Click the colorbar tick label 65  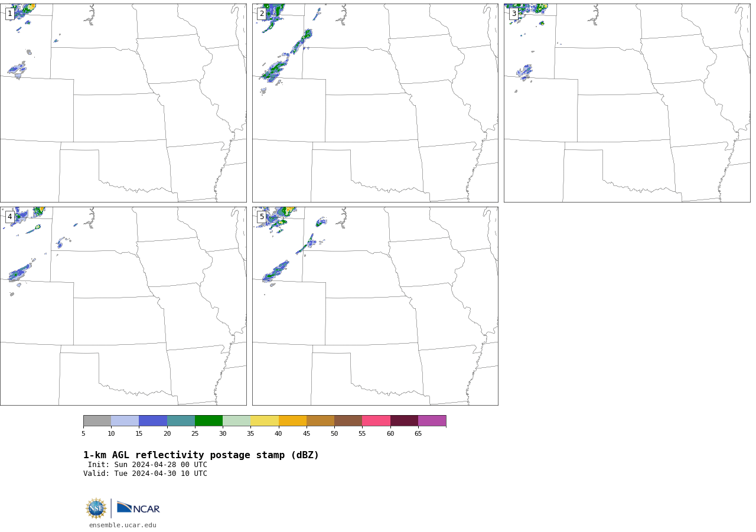[418, 434]
